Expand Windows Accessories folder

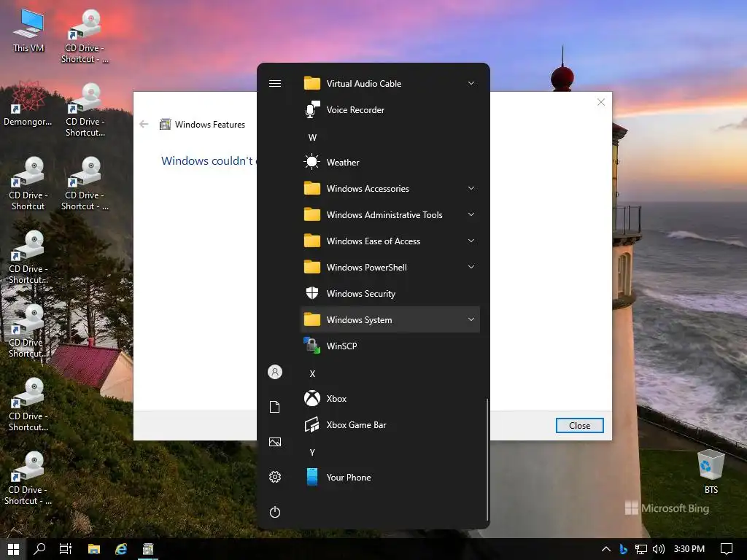pos(390,189)
